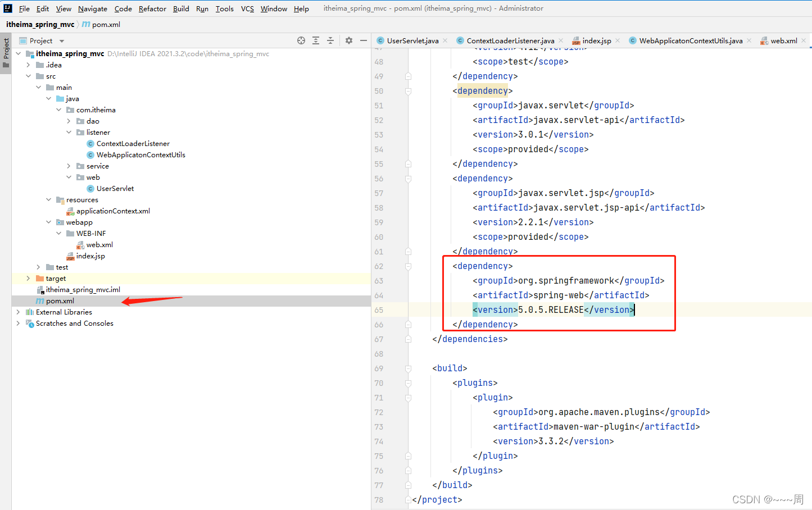Screen dimensions: 812x510
Task: Close the ContextLoaderListener.java tab
Action: (561, 40)
